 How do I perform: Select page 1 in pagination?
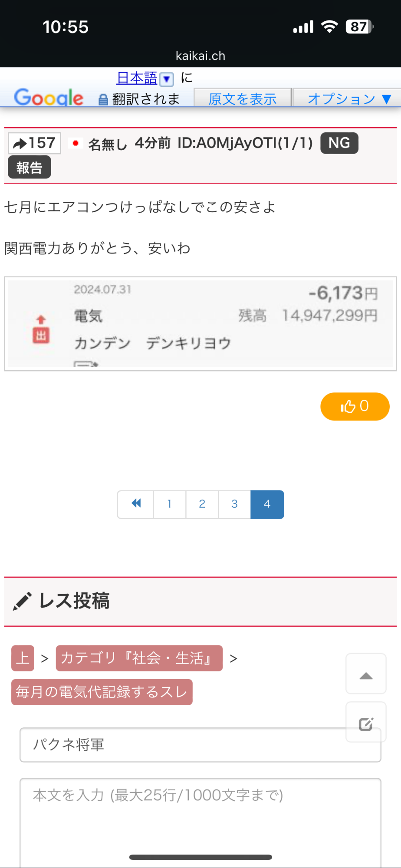click(x=169, y=504)
